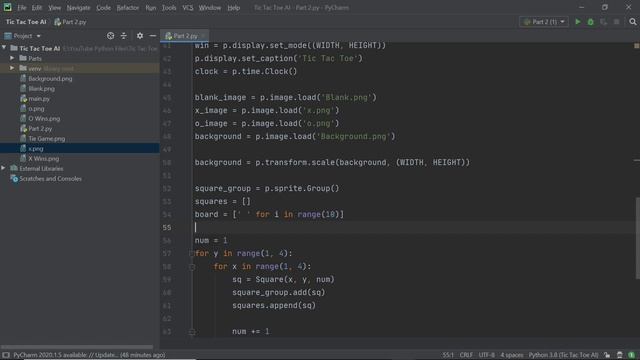This screenshot has height=360, width=640.
Task: Run the Part 2 configuration
Action: [578, 22]
